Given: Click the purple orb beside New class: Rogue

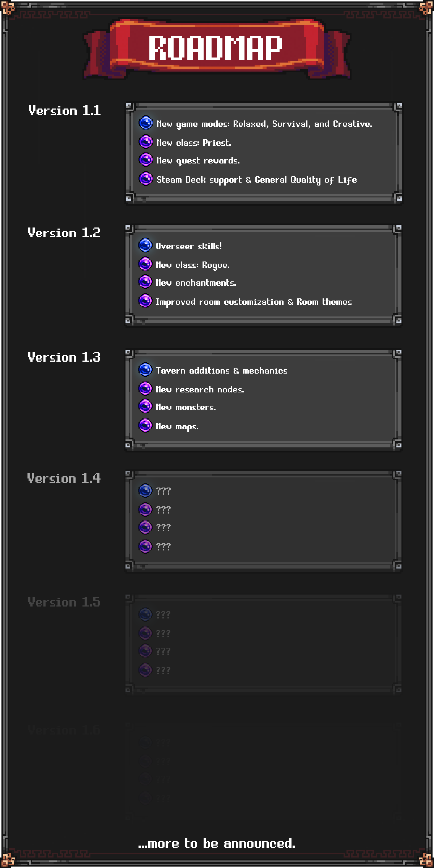Looking at the screenshot, I should [145, 264].
